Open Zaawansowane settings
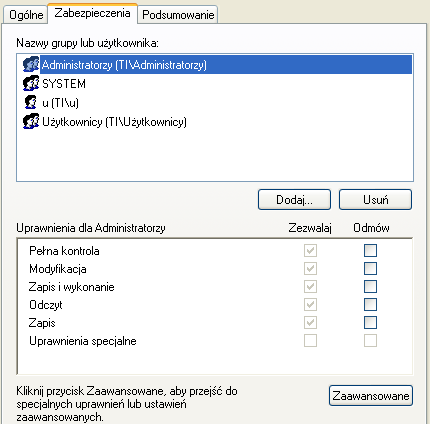430x424 pixels. click(x=371, y=396)
